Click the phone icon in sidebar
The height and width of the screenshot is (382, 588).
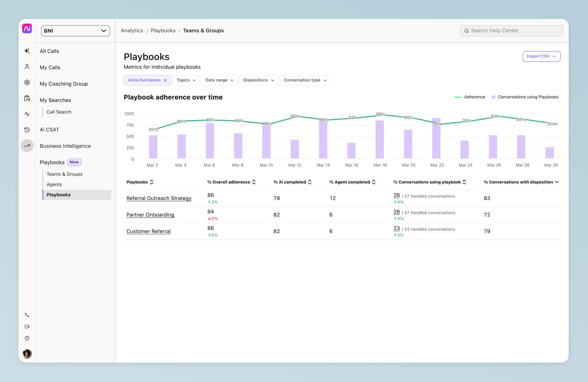[x=27, y=315]
